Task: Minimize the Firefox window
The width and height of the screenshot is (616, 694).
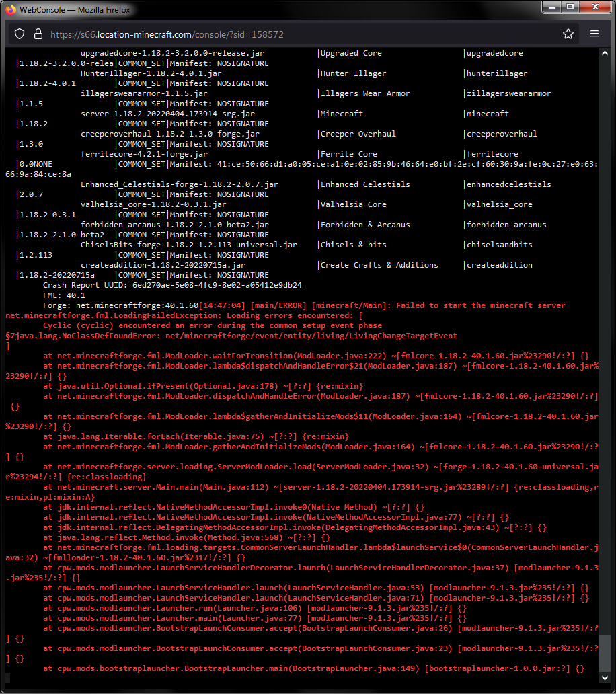Action: point(552,7)
